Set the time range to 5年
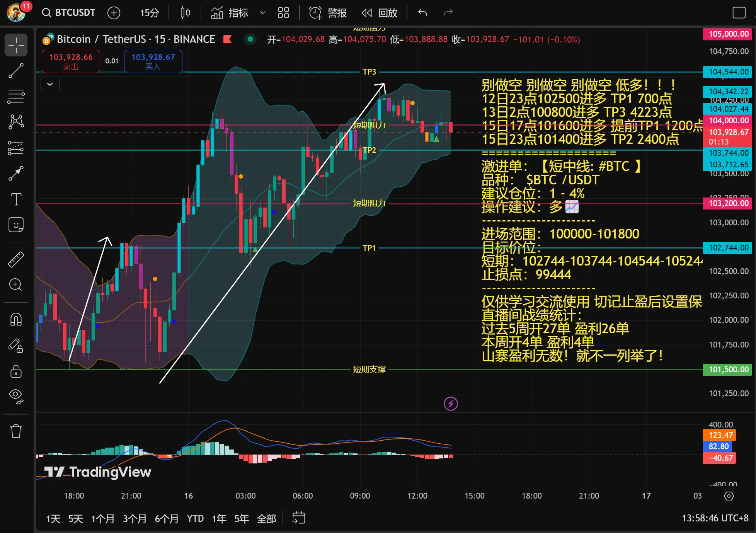The width and height of the screenshot is (756, 533). pos(242,518)
